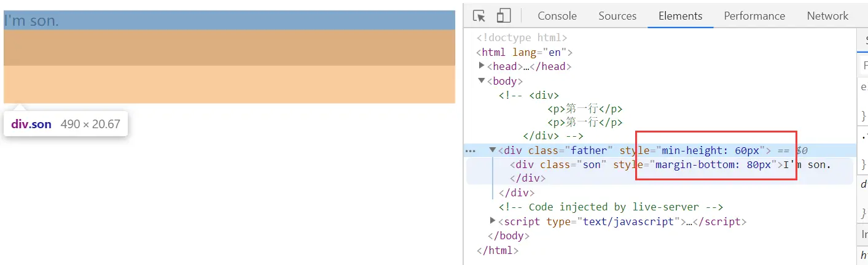
Task: Select the closing </body> tag
Action: click(x=509, y=236)
